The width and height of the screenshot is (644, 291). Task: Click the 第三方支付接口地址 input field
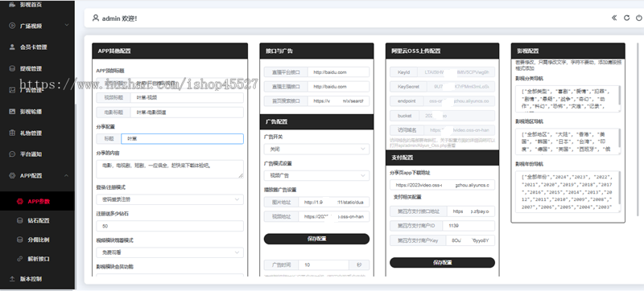pos(471,211)
